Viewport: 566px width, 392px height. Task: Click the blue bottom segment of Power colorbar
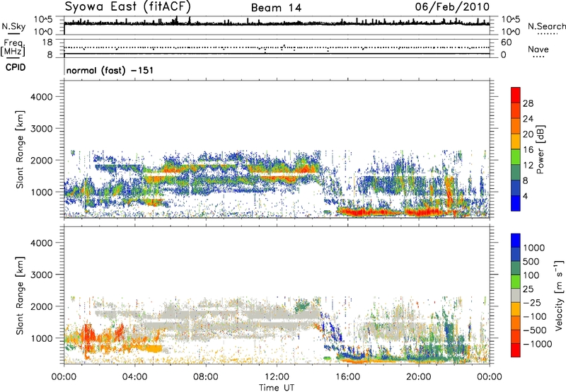pos(516,203)
